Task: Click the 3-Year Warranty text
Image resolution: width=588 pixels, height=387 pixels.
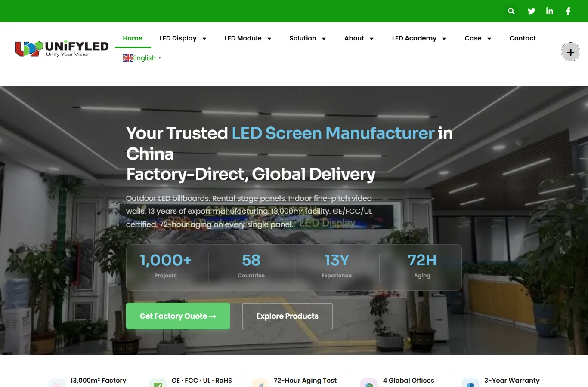Action: pyautogui.click(x=512, y=381)
